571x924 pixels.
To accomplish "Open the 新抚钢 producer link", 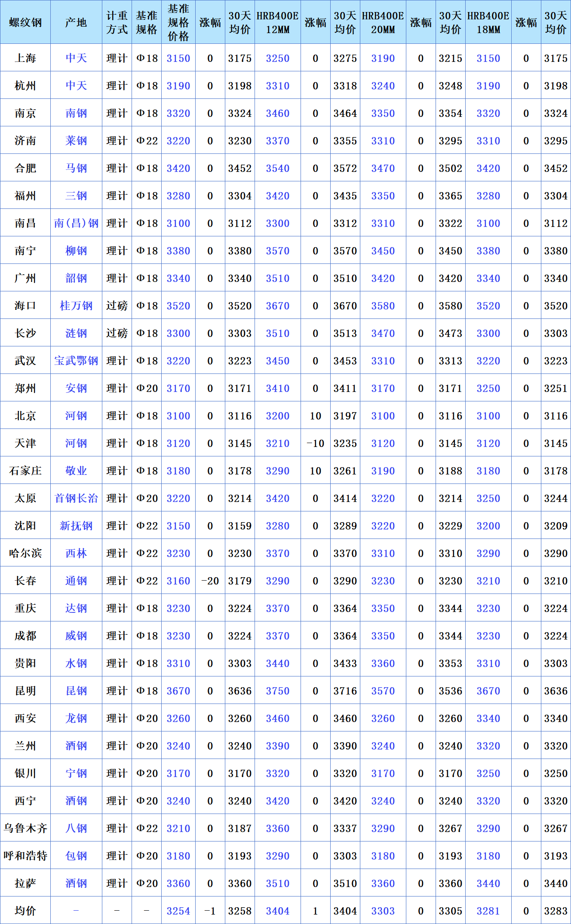I will pyautogui.click(x=76, y=526).
